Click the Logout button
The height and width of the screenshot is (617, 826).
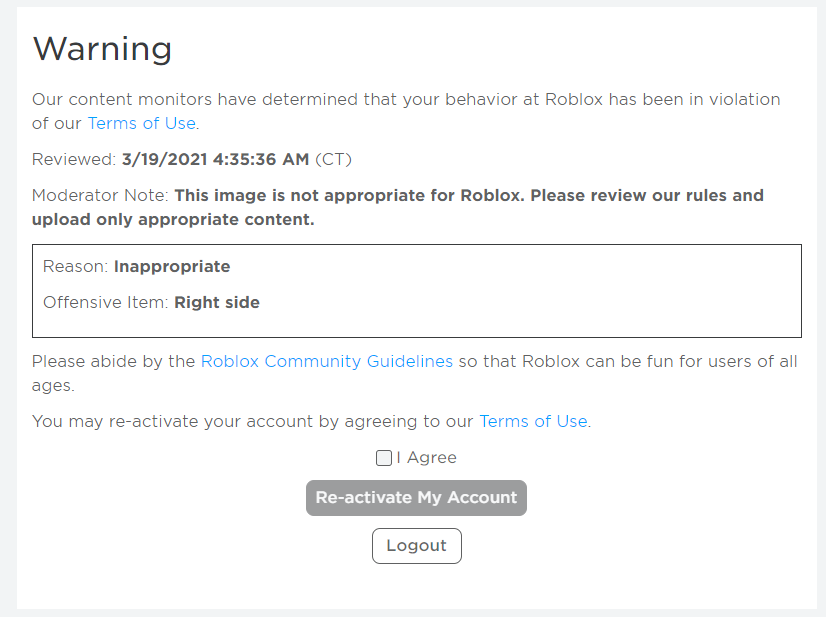click(x=417, y=546)
